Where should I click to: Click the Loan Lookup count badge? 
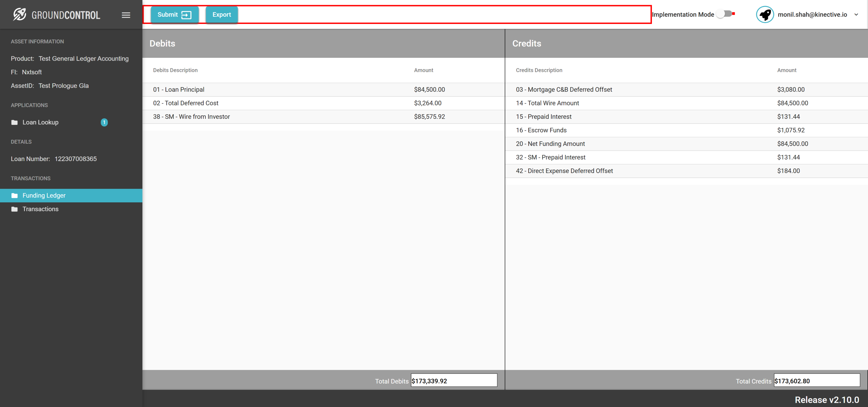coord(104,122)
